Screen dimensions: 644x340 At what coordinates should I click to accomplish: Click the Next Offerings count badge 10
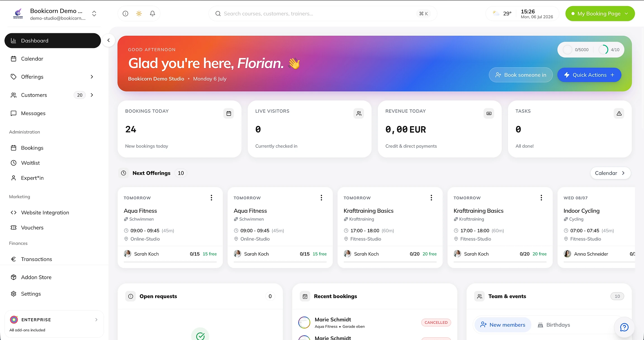click(x=181, y=173)
